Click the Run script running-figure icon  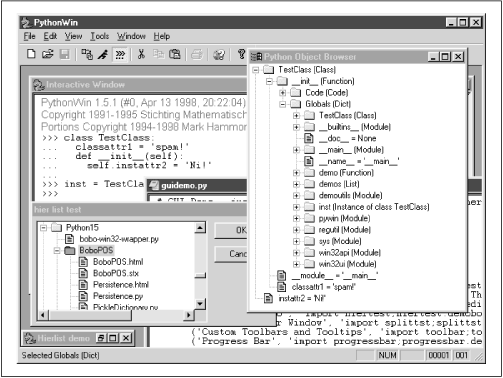[x=103, y=54]
